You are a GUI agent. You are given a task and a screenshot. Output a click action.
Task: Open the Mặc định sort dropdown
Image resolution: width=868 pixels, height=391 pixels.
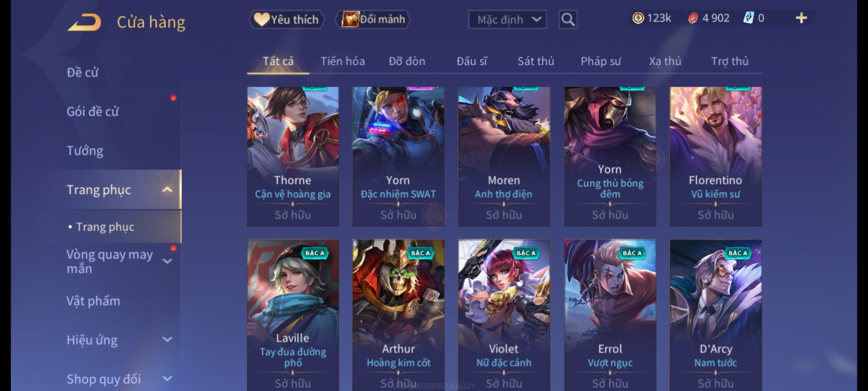507,20
